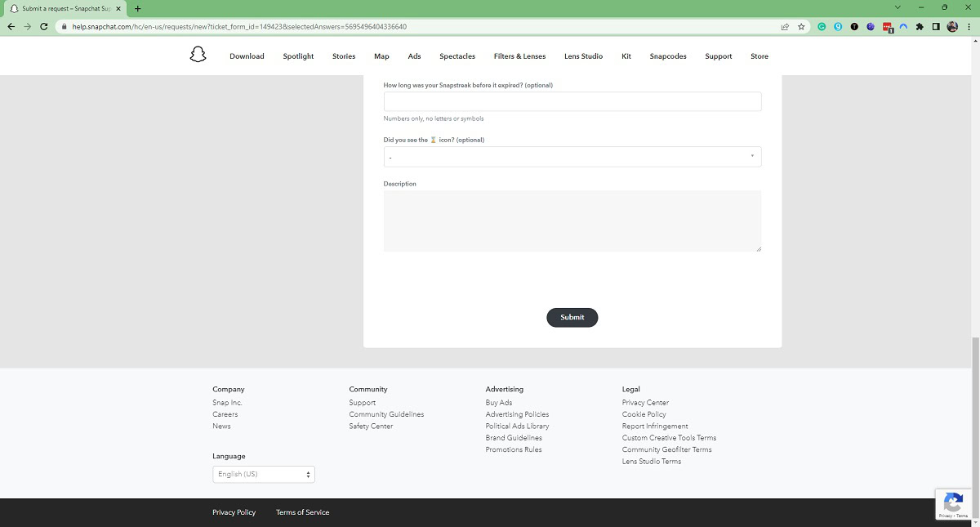This screenshot has width=980, height=527.
Task: Go to Filters & Lenses in navigation
Action: (519, 56)
